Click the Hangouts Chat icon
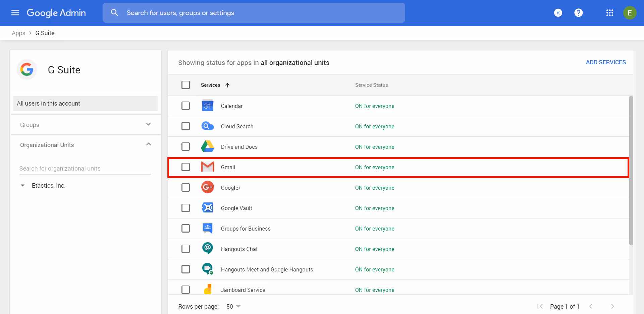The height and width of the screenshot is (314, 644). point(208,249)
